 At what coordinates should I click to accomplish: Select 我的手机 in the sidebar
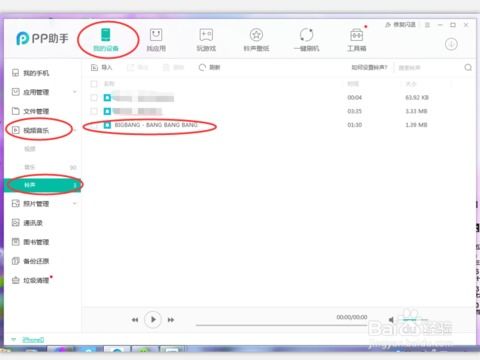31,73
